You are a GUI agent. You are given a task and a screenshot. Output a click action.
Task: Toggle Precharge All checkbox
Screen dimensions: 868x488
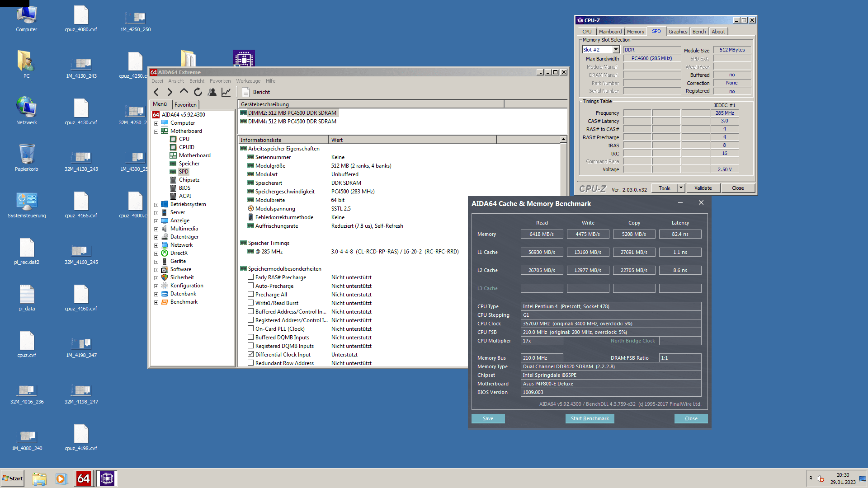[x=250, y=294]
